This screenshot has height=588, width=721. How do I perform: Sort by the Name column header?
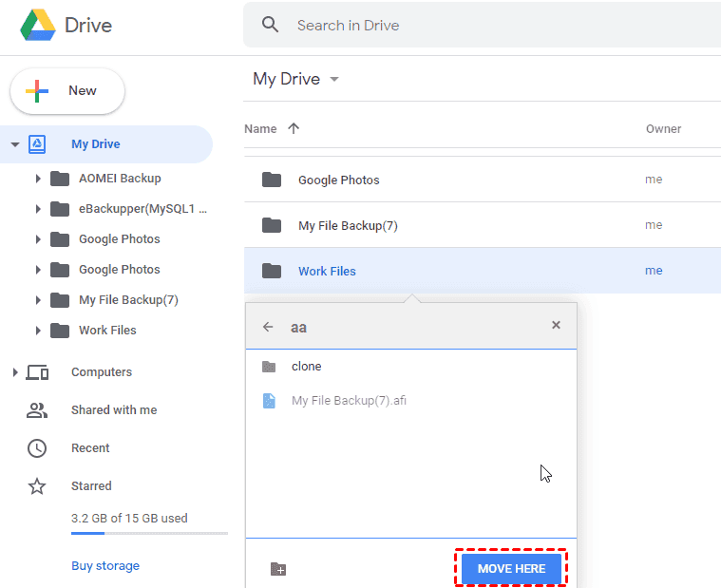tap(260, 129)
